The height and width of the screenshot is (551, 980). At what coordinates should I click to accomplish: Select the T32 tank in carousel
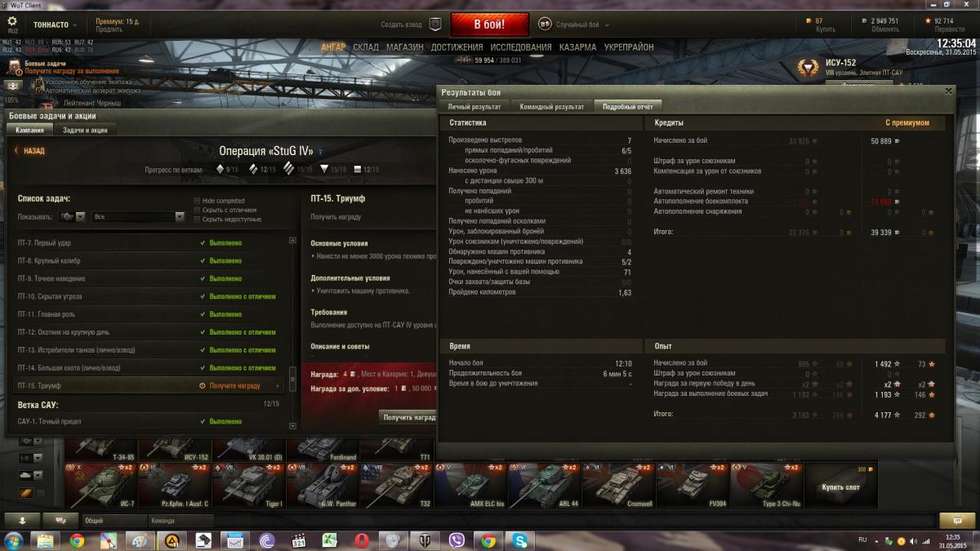pyautogui.click(x=397, y=487)
